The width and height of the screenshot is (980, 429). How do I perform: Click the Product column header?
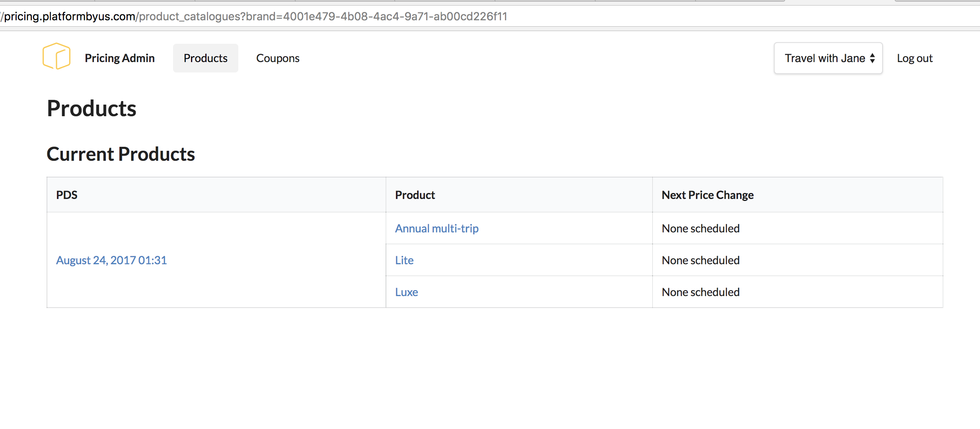(x=415, y=195)
